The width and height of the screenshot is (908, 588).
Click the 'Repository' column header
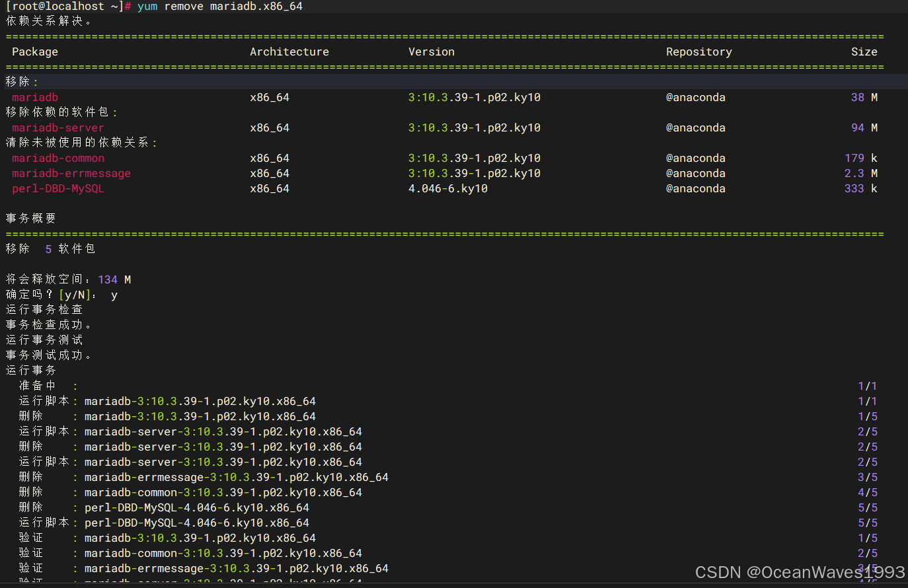point(699,52)
